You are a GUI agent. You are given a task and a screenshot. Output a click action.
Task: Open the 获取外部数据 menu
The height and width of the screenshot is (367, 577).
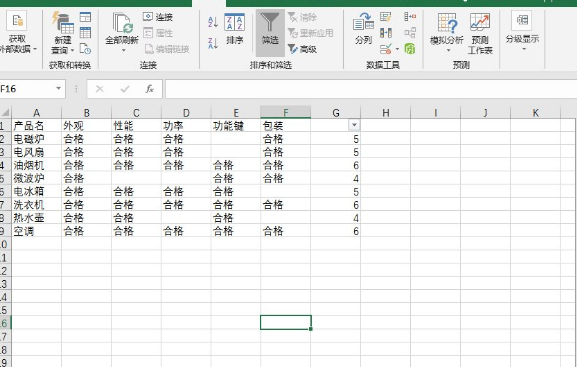tap(17, 32)
